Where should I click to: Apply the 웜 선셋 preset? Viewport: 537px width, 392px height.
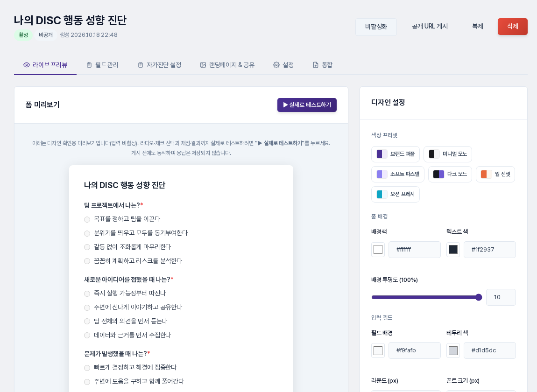coord(495,174)
